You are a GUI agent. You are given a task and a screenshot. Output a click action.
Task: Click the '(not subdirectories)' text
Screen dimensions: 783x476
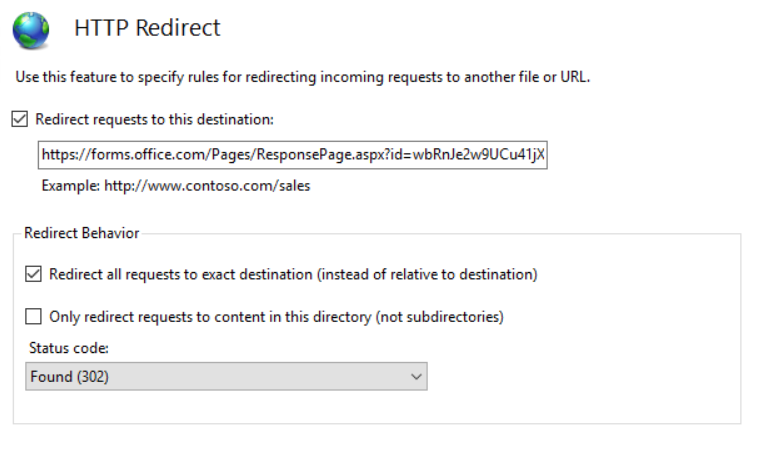click(439, 317)
